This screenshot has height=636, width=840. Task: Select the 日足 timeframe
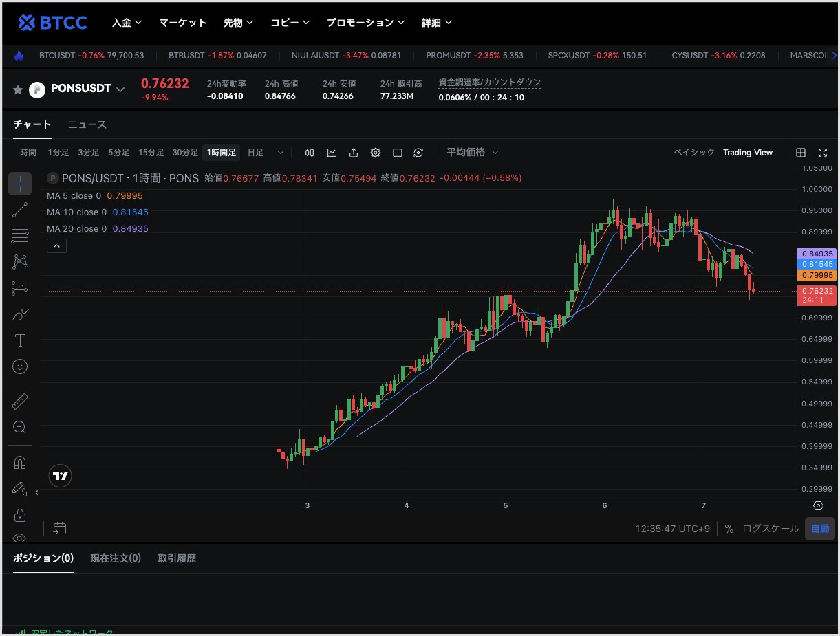pos(255,153)
